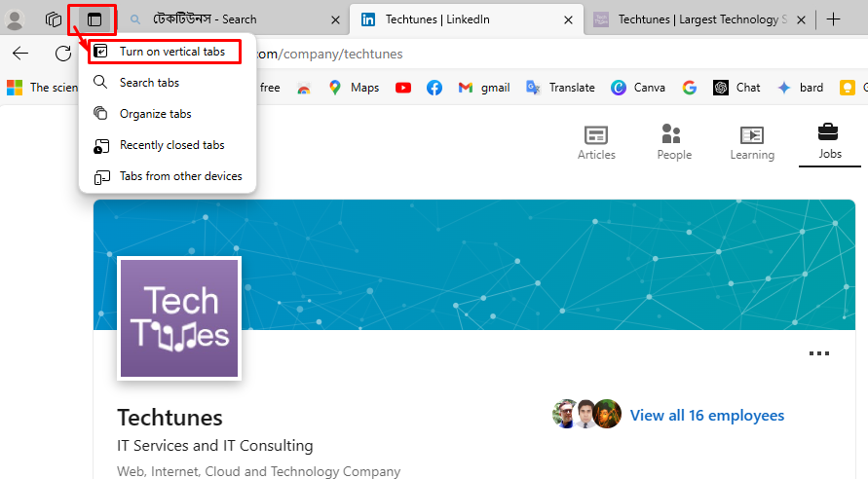Click the address bar URL
The height and width of the screenshot is (479, 868).
329,54
